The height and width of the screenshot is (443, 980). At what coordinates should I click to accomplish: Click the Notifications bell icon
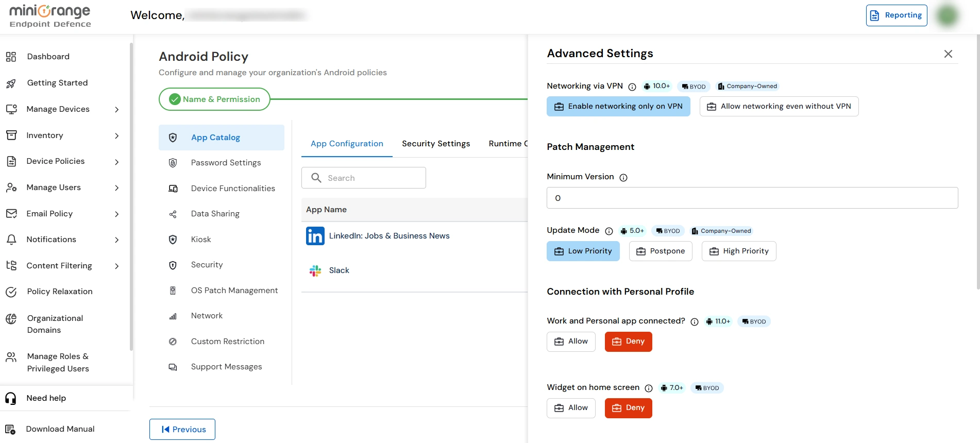[11, 240]
